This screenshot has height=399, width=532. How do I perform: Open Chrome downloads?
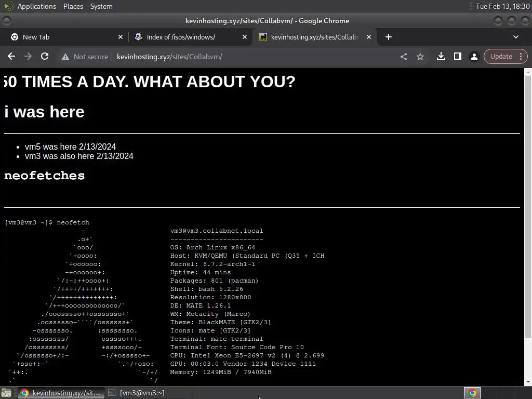(x=441, y=56)
